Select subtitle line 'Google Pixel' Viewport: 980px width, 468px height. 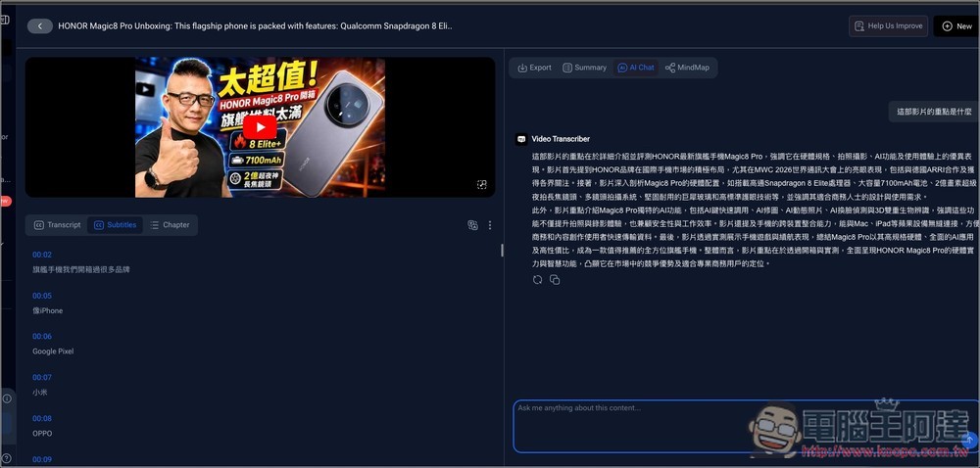[53, 351]
